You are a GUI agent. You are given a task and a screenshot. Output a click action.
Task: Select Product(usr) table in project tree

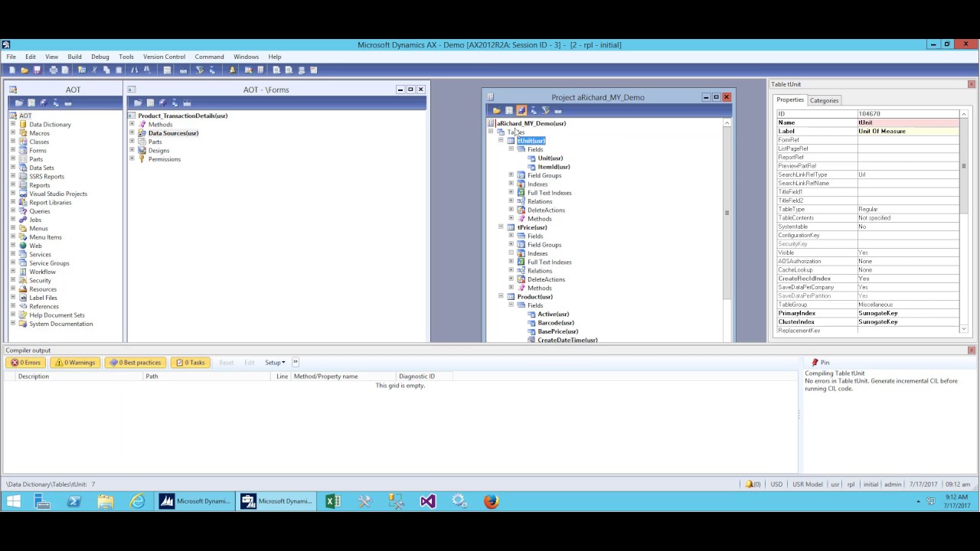point(534,297)
